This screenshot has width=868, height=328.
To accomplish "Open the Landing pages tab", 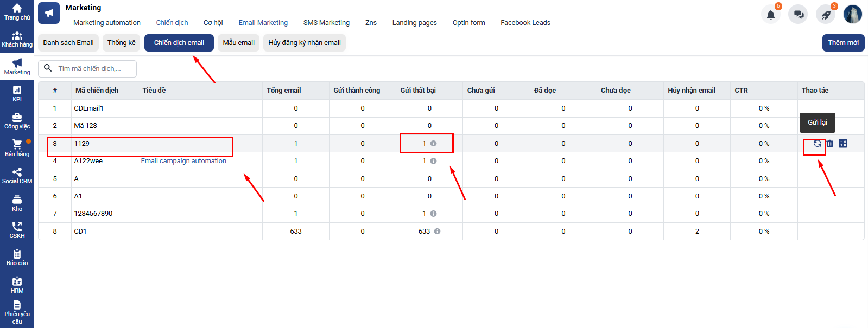I will 414,23.
